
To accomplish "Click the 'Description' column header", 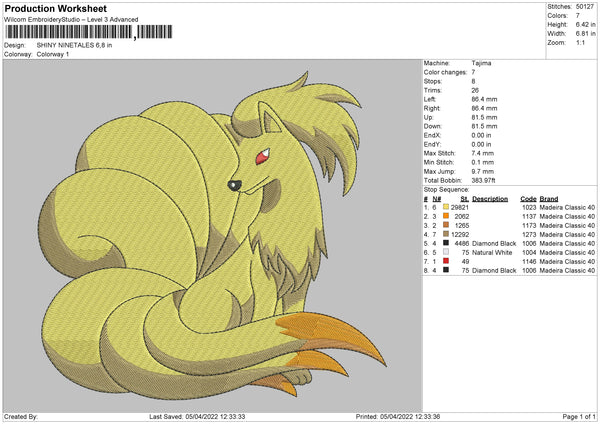I will (490, 199).
